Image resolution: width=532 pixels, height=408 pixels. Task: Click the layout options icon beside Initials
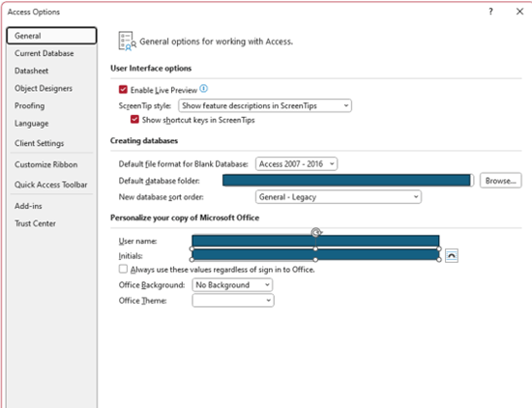452,255
